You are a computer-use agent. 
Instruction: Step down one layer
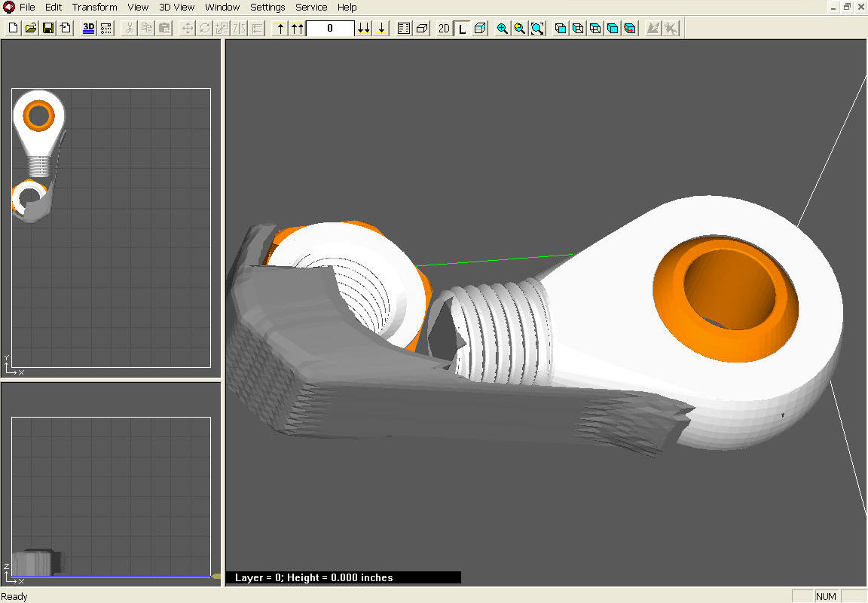tap(382, 28)
